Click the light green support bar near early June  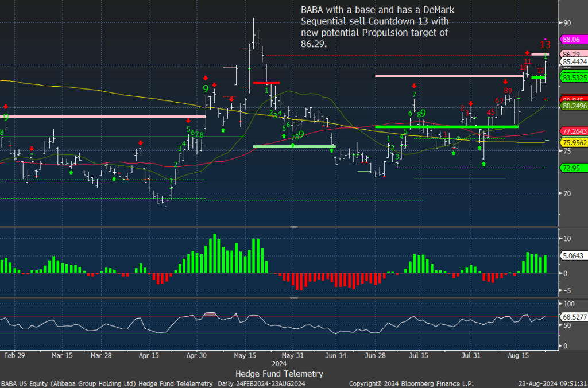pyautogui.click(x=295, y=146)
